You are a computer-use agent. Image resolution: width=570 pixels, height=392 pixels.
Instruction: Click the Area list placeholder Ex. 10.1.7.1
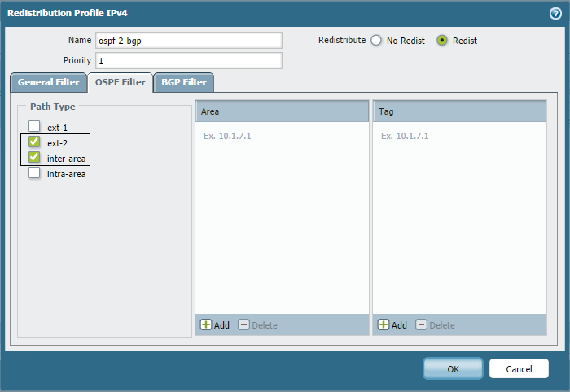click(x=227, y=136)
